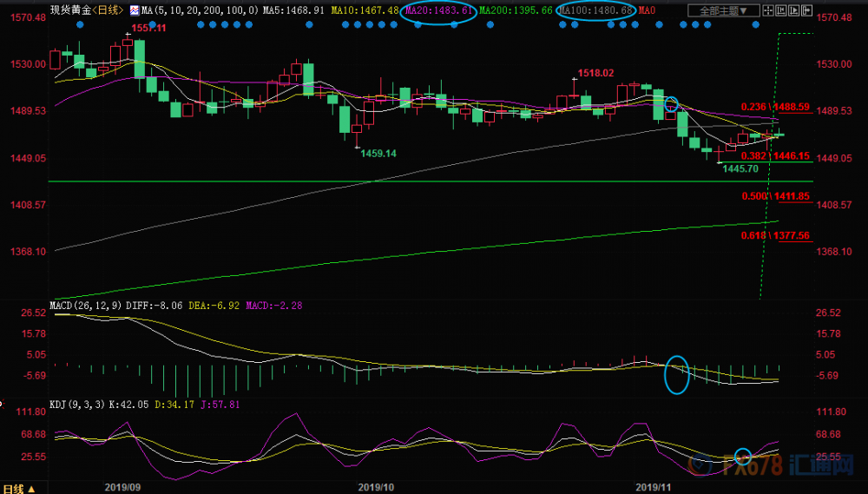Screen dimensions: 868x494
Task: Click the 1445.70 low price label
Action: [x=740, y=169]
